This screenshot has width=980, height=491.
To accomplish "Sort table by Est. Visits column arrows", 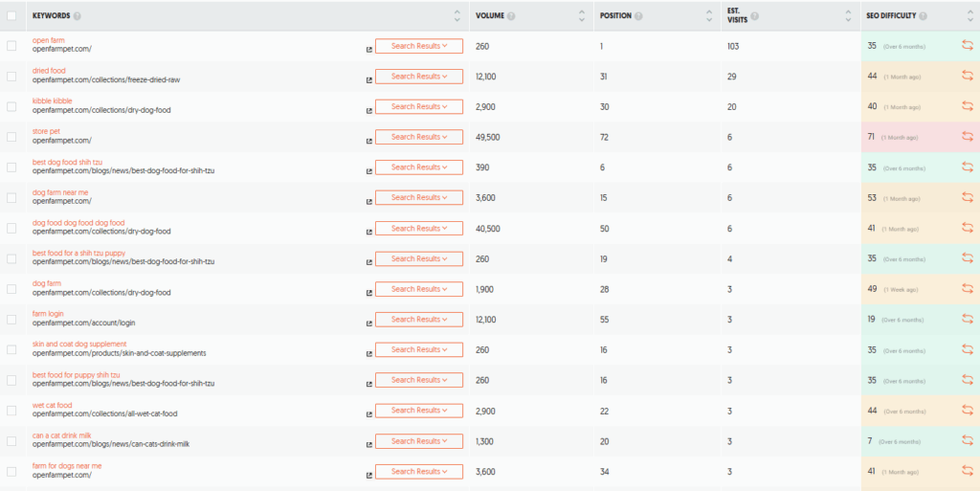I will coord(848,16).
